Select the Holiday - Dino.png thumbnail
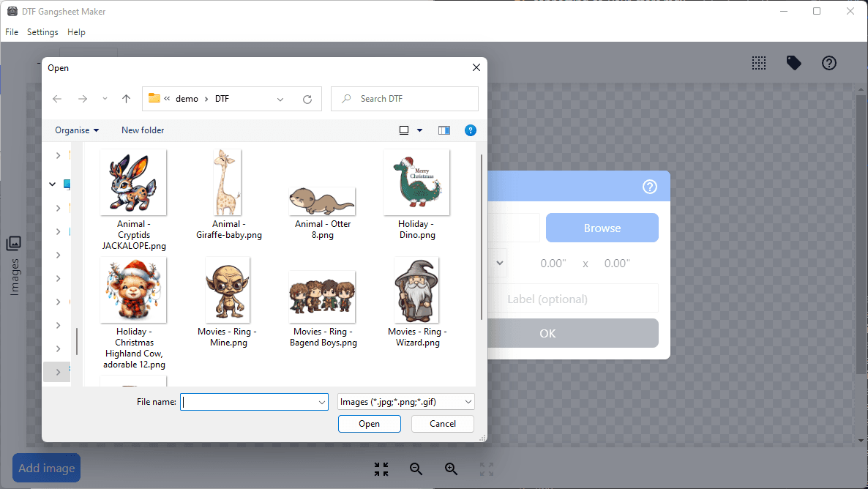 coord(416,183)
